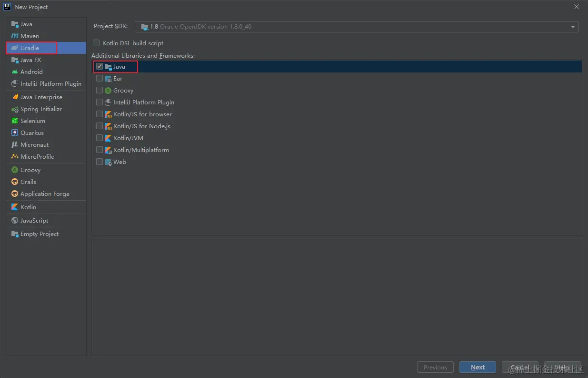588x378 pixels.
Task: Check the Kotlin/JS for browser checkbox
Action: coord(100,114)
